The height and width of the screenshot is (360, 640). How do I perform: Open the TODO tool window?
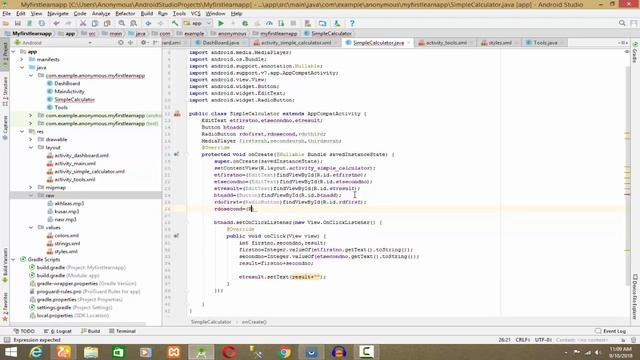click(24, 331)
